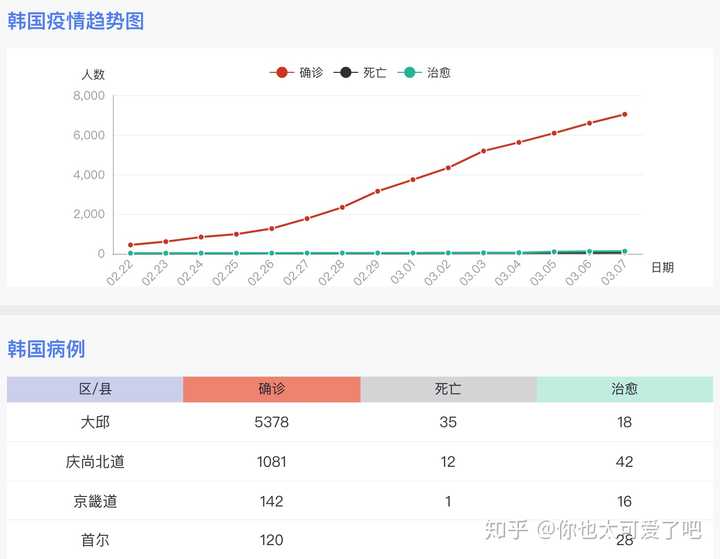Click the 韩国病例 heading
The image size is (720, 559).
pos(46,349)
